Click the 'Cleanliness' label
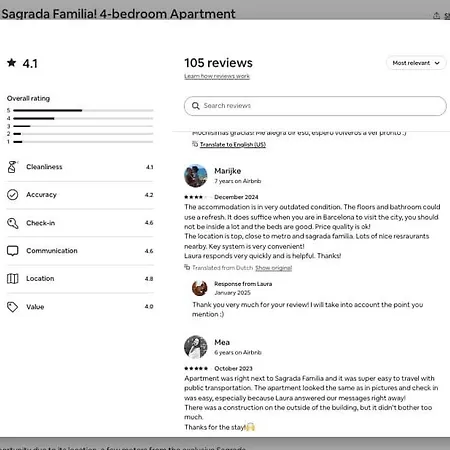 (44, 167)
